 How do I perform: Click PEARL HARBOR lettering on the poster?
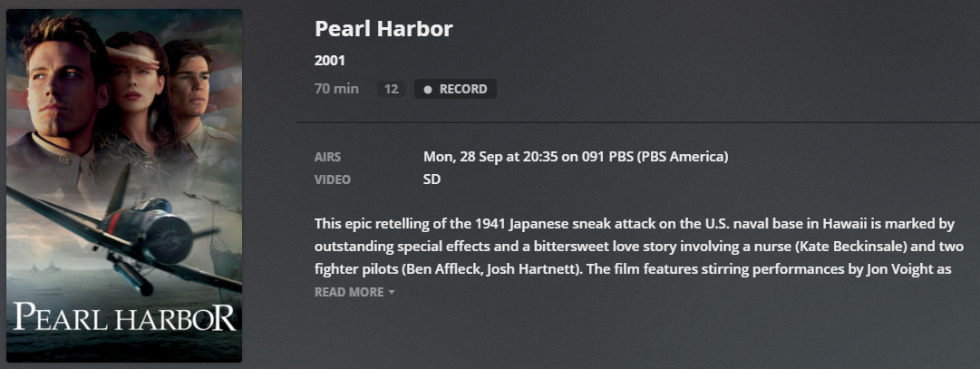tap(124, 318)
